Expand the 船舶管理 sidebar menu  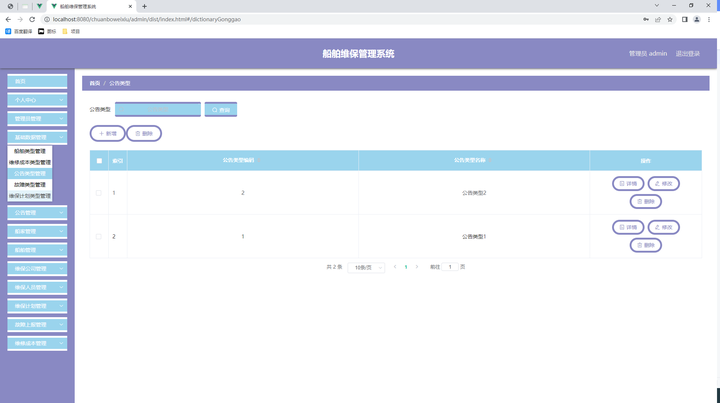tap(37, 250)
